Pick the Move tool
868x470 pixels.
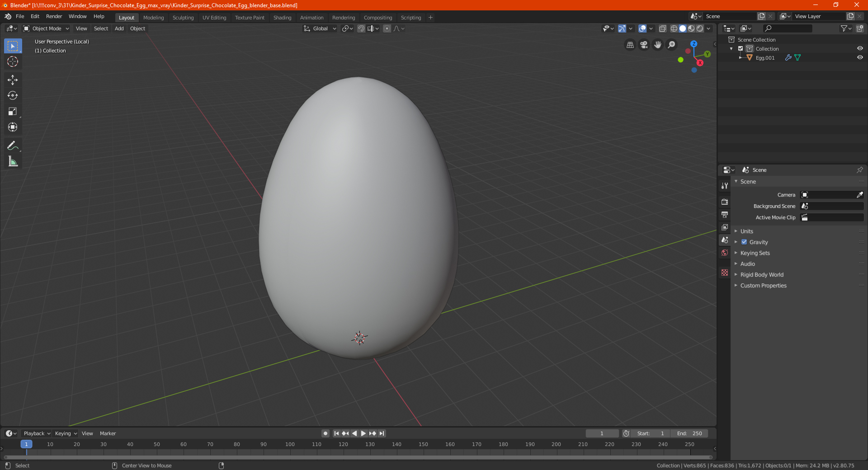13,80
